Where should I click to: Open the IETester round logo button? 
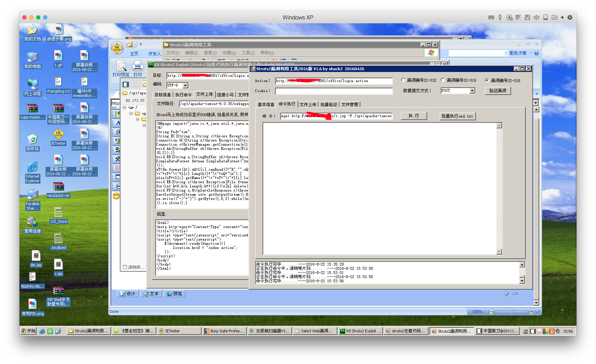click(x=117, y=48)
